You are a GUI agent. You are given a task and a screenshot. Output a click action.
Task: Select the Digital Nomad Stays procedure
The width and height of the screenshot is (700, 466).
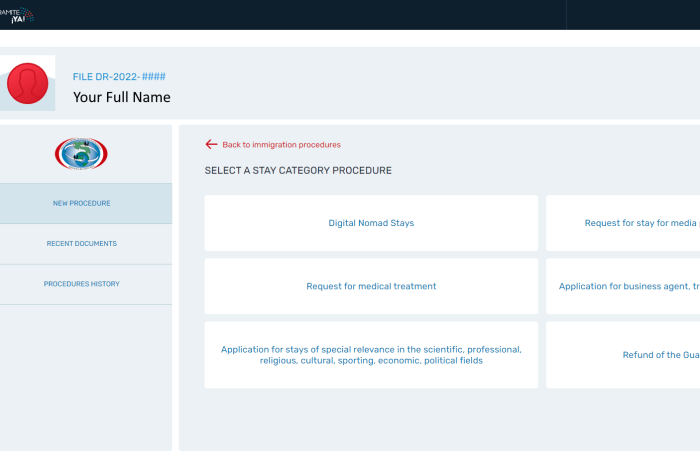[371, 223]
